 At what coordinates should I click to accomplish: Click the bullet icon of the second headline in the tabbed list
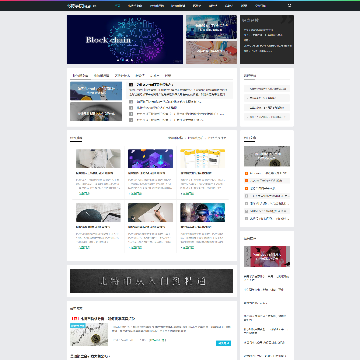pos(131,102)
